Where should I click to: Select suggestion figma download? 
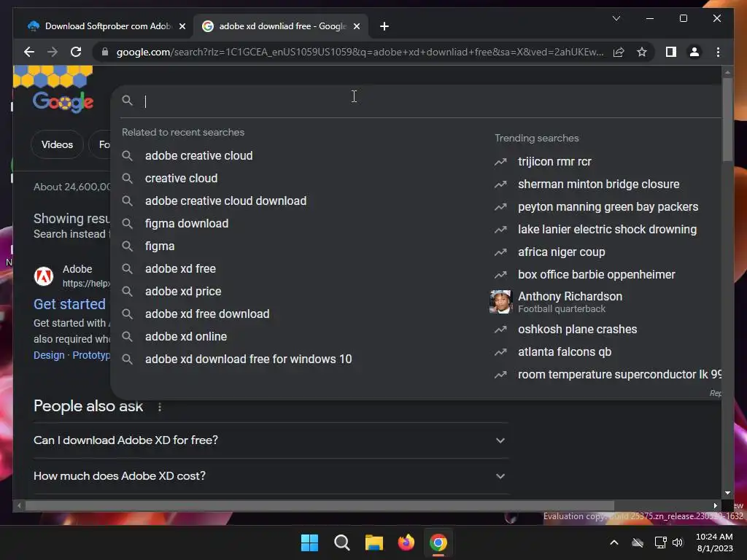click(186, 223)
